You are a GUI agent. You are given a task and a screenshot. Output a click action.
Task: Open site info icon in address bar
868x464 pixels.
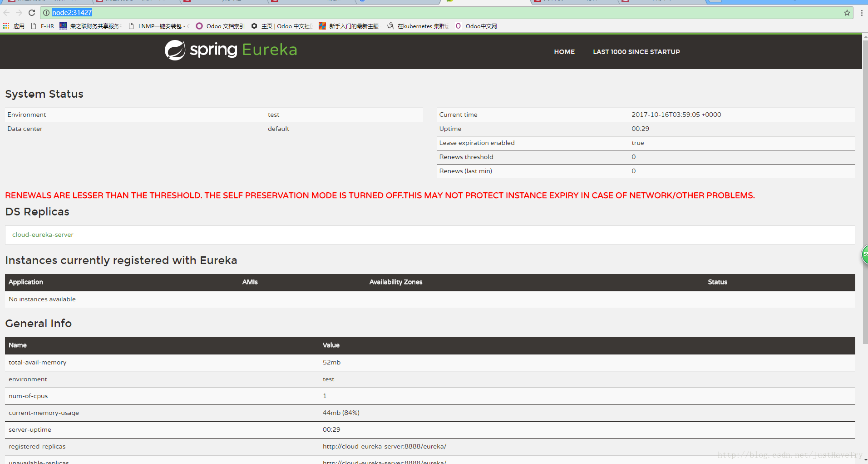pyautogui.click(x=46, y=13)
